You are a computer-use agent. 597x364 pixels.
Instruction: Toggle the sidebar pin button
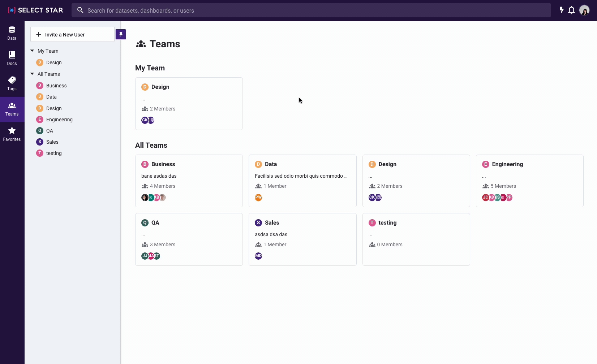pos(121,34)
